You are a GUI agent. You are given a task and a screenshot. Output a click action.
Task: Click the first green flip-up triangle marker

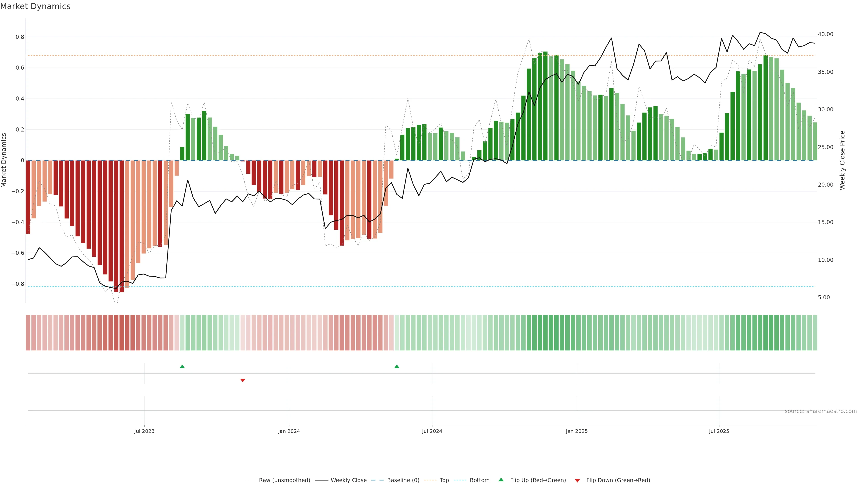[x=182, y=366]
